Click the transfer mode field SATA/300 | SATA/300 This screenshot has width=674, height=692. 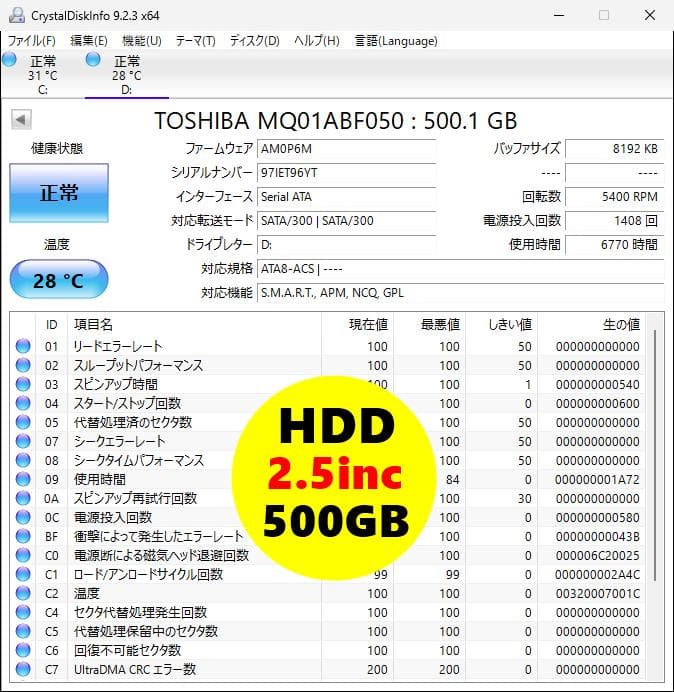click(x=346, y=220)
